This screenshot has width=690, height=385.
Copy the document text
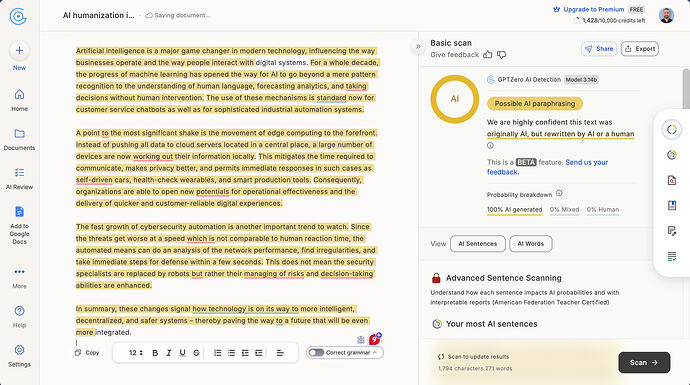(x=87, y=353)
